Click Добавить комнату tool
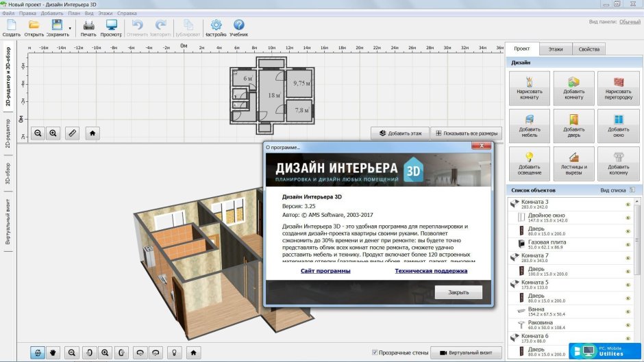 (573, 89)
